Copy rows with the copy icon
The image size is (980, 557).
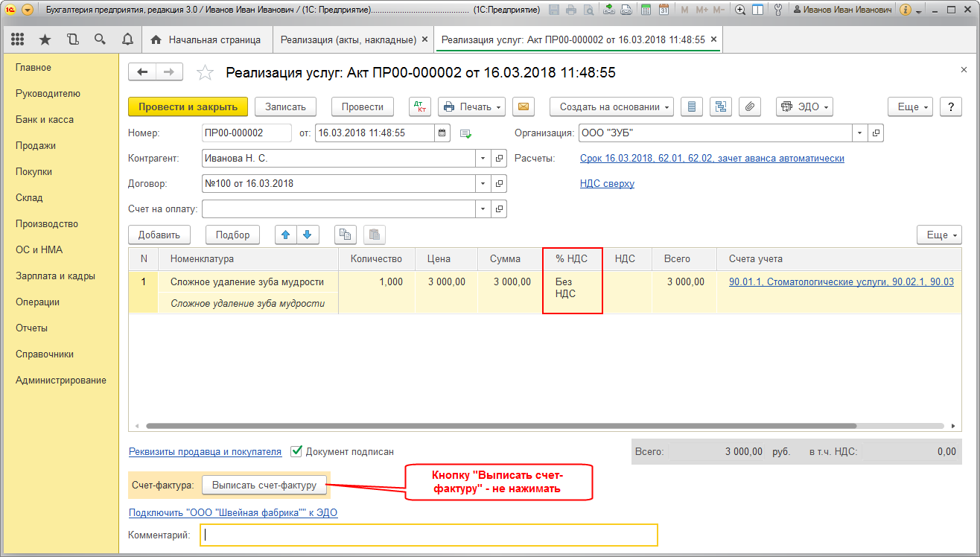pos(345,235)
